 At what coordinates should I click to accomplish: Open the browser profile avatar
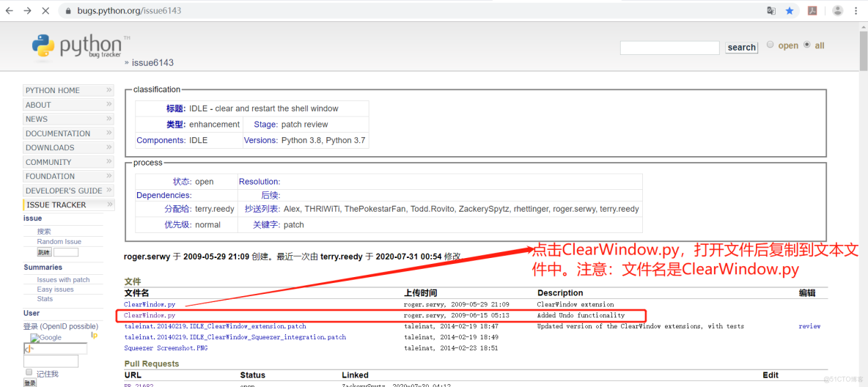[837, 10]
